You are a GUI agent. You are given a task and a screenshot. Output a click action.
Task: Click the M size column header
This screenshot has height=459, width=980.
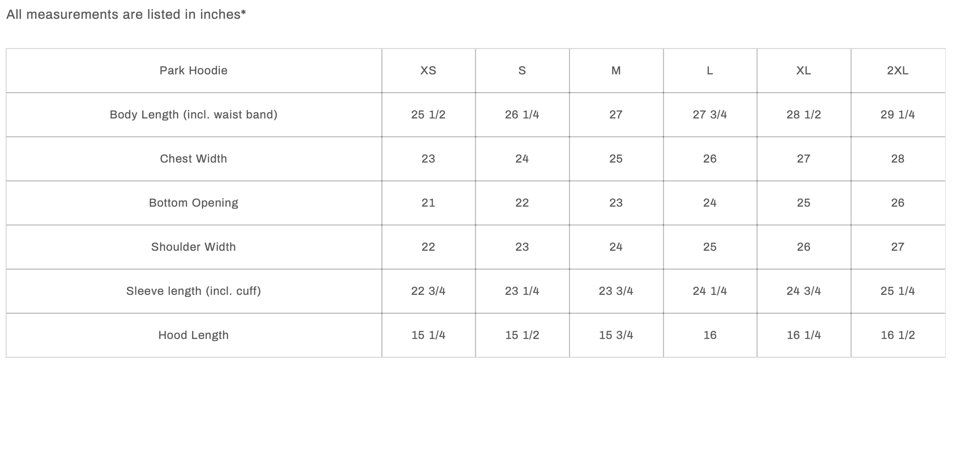click(x=616, y=71)
